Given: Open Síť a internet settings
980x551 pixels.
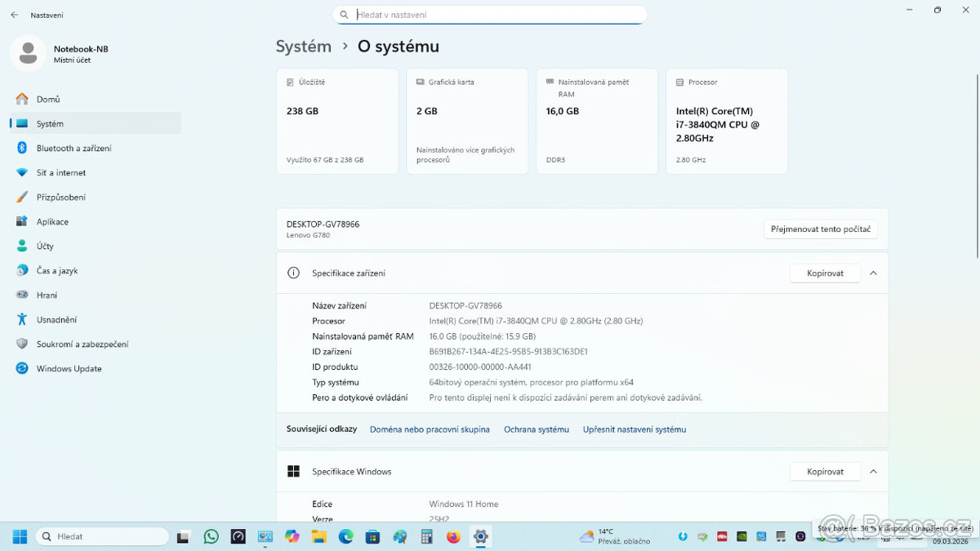Looking at the screenshot, I should [96, 172].
